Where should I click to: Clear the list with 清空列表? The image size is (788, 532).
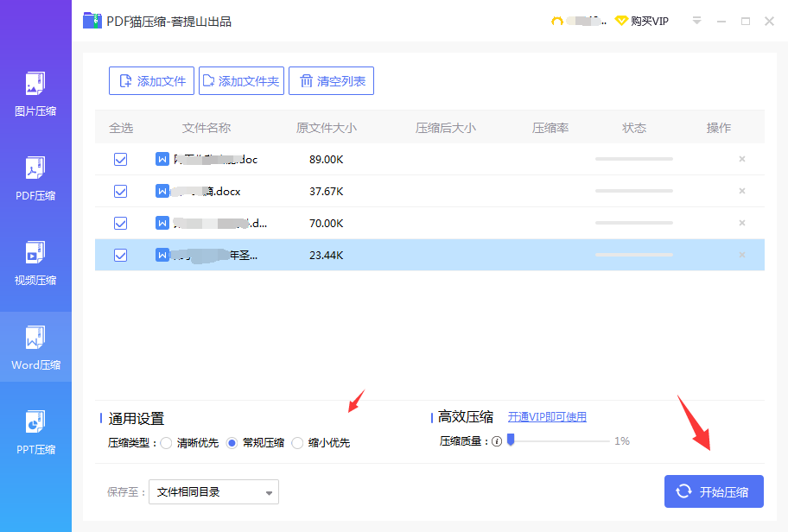pos(331,80)
